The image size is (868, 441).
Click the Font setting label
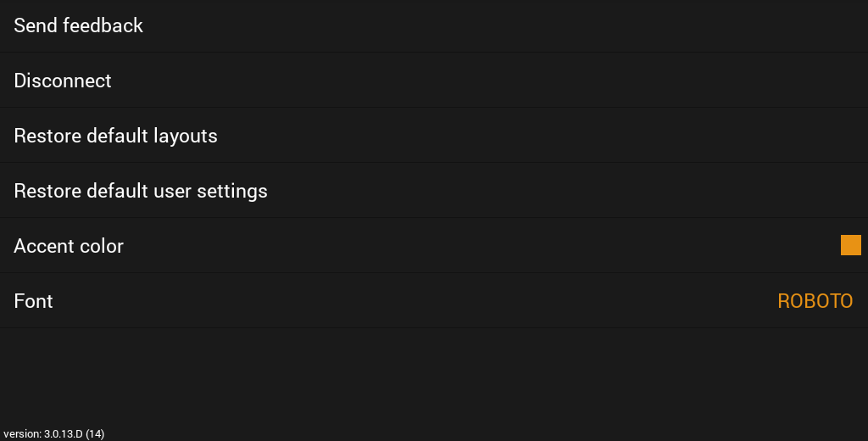34,301
